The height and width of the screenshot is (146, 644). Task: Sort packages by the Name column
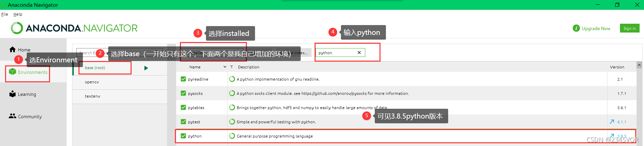pyautogui.click(x=195, y=67)
